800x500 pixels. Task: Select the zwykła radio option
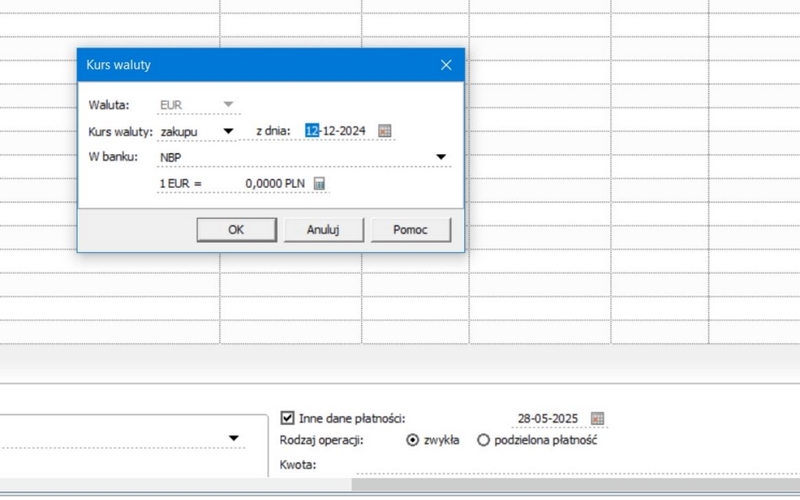click(x=412, y=440)
